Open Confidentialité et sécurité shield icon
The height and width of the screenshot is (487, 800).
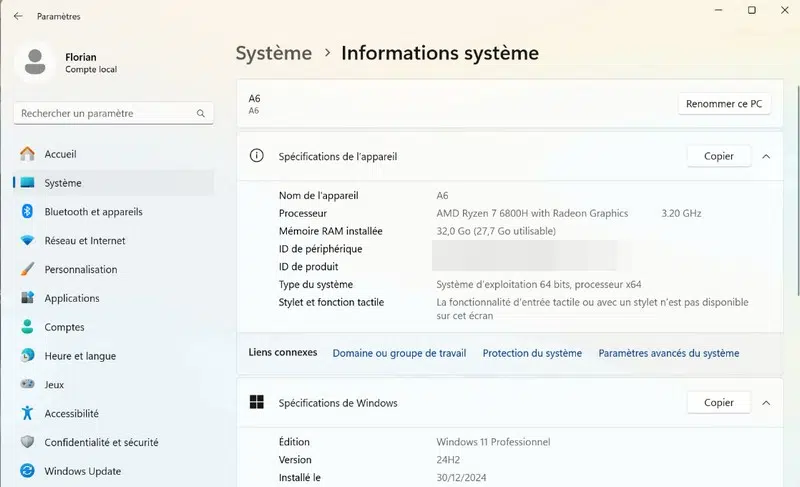(x=27, y=442)
